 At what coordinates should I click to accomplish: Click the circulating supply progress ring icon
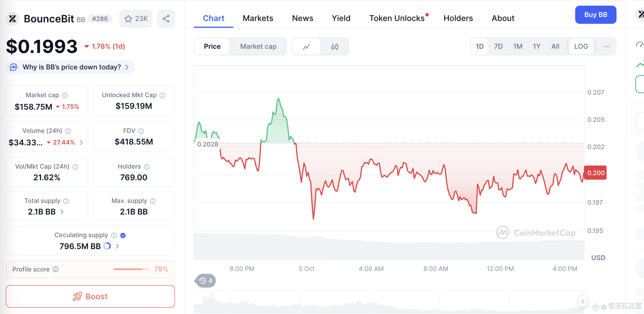point(107,246)
